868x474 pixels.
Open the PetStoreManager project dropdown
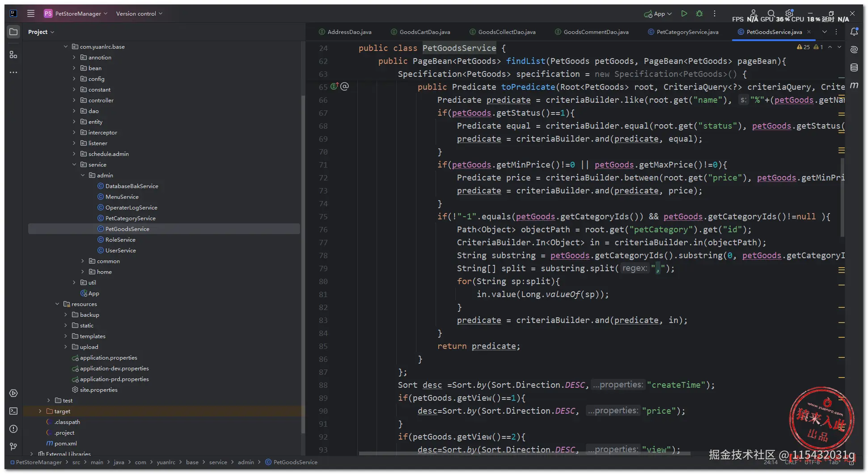[76, 13]
